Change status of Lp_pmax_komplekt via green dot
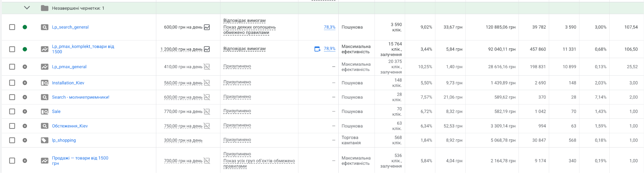The width and height of the screenshot is (644, 173). 25,49
